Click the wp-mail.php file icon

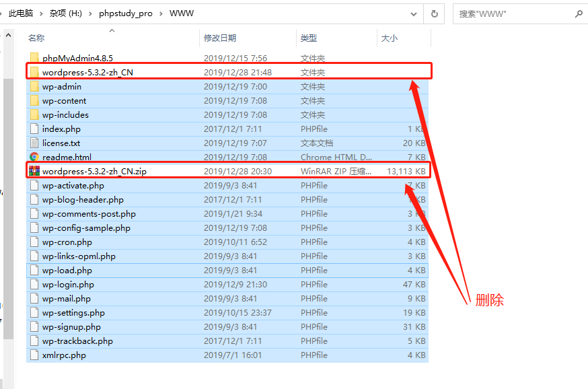point(34,298)
